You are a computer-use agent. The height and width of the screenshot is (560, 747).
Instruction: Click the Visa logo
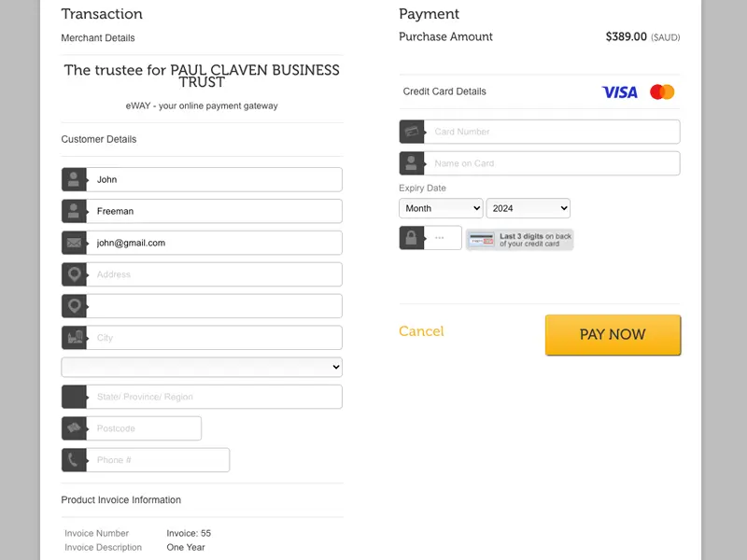tap(619, 91)
